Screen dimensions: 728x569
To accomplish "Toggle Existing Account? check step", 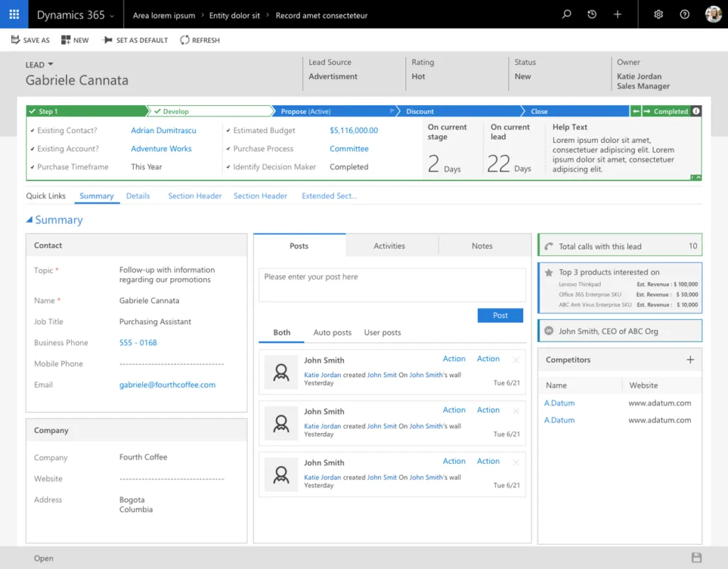I will (x=33, y=149).
